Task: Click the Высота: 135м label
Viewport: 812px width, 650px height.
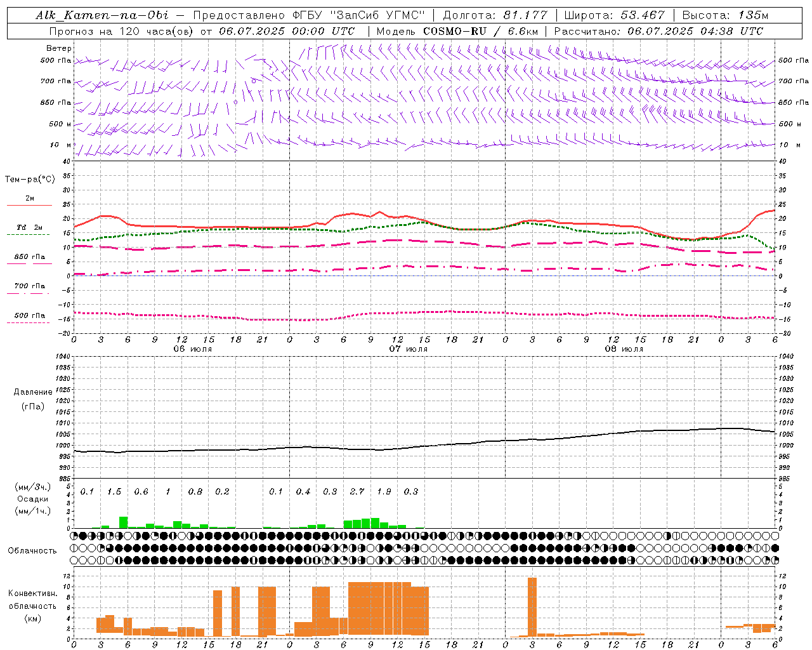Action: click(725, 15)
